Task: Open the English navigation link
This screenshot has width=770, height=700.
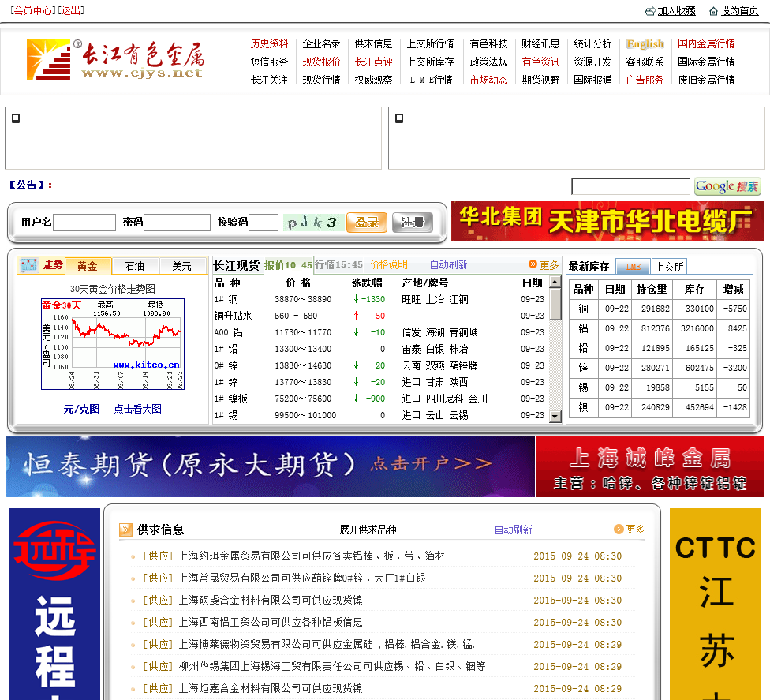Action: click(x=645, y=43)
